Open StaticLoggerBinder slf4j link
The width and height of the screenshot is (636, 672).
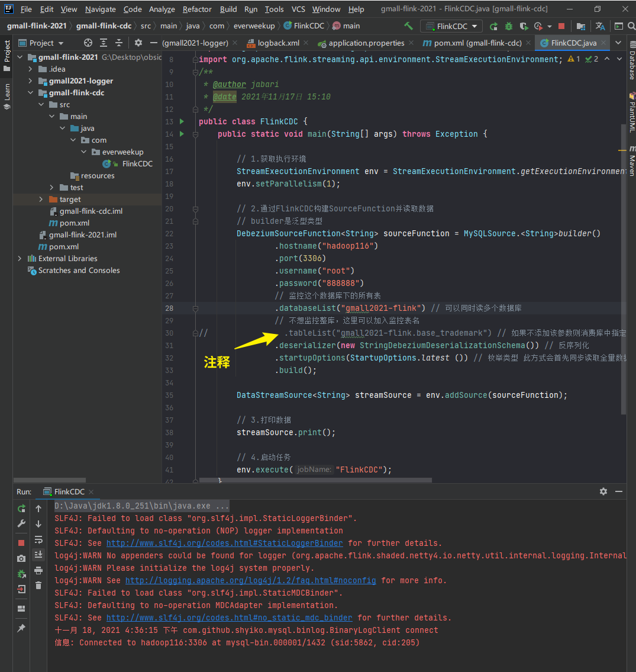[x=224, y=543]
